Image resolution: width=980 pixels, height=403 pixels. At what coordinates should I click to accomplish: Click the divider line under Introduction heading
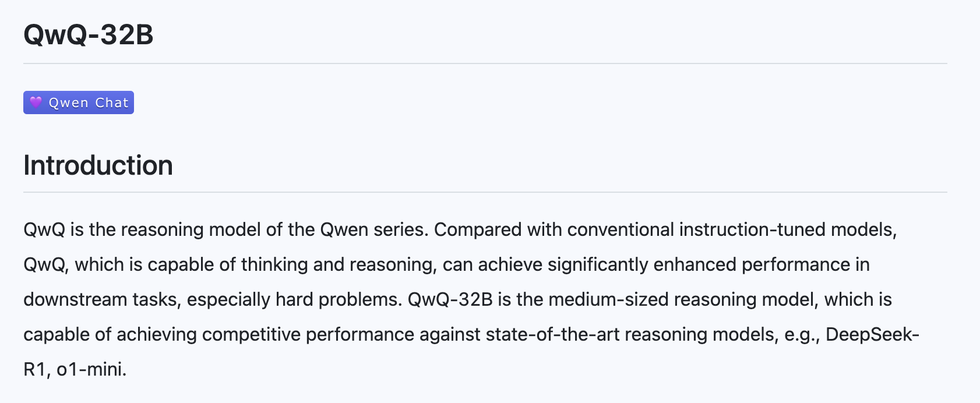pos(485,192)
